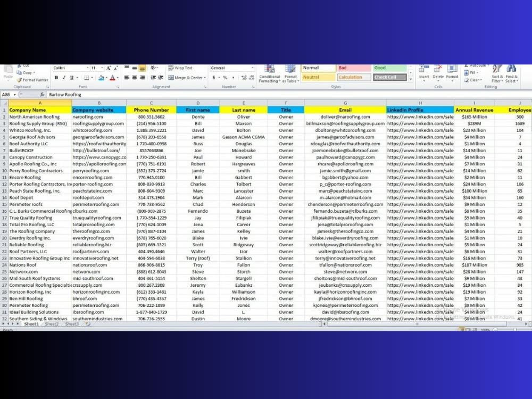Increase cell indent
The image size is (532, 399).
tap(161, 78)
